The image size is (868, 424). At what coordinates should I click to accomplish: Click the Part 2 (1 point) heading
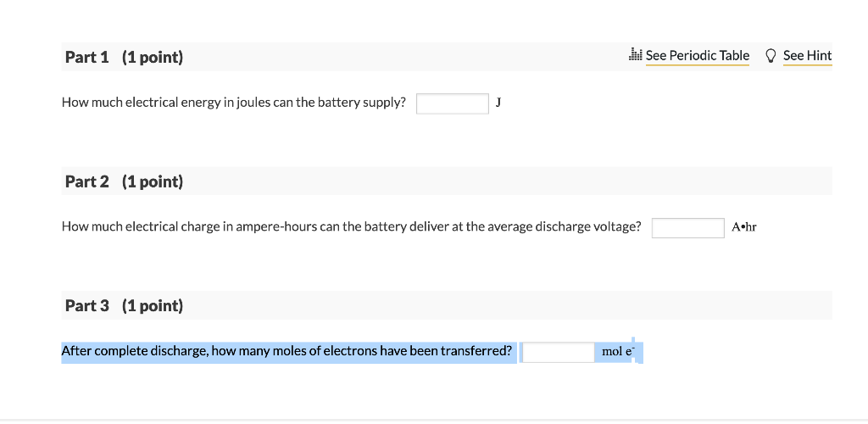tap(124, 181)
